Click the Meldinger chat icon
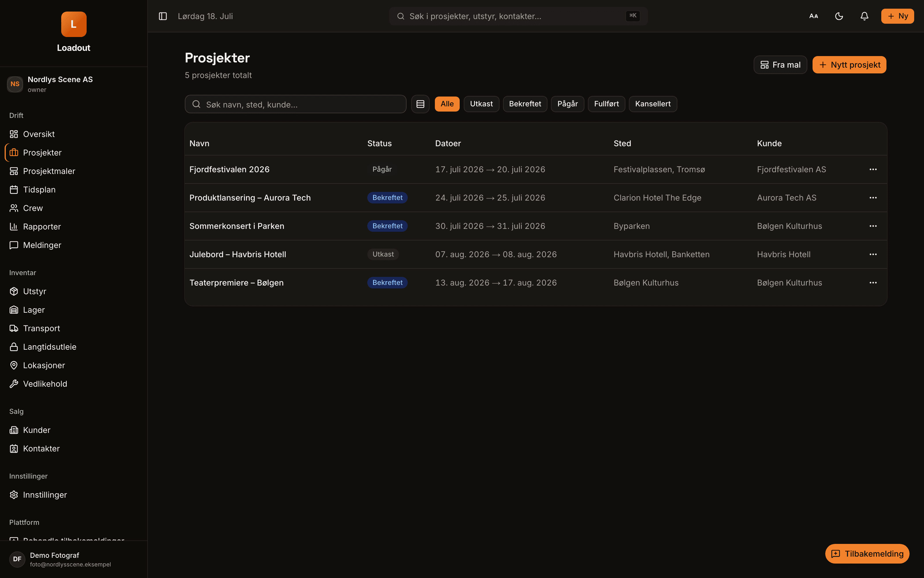924x578 pixels. click(x=14, y=245)
